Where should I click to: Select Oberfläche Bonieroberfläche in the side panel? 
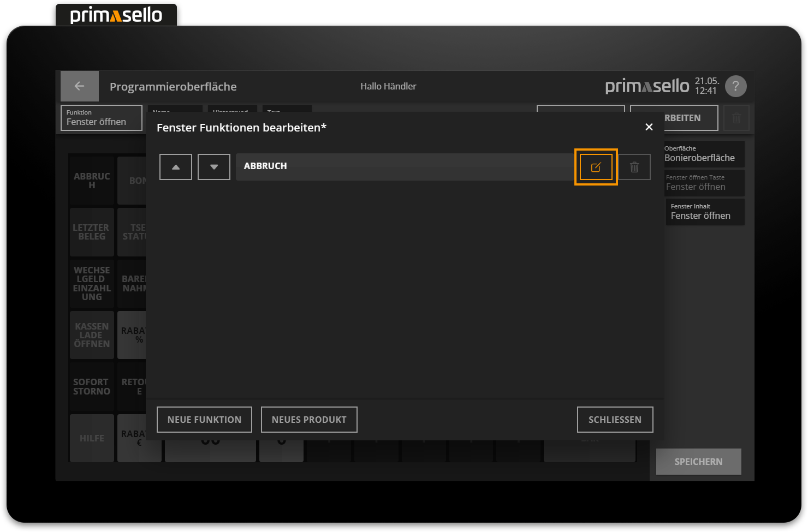[703, 154]
